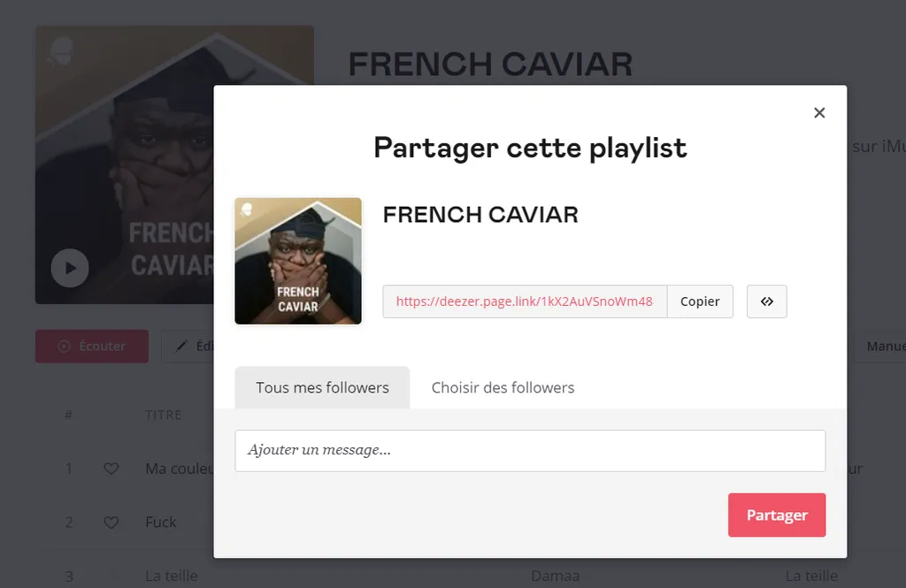The image size is (906, 588).
Task: Click the Ajouter un message field
Action: tap(529, 451)
